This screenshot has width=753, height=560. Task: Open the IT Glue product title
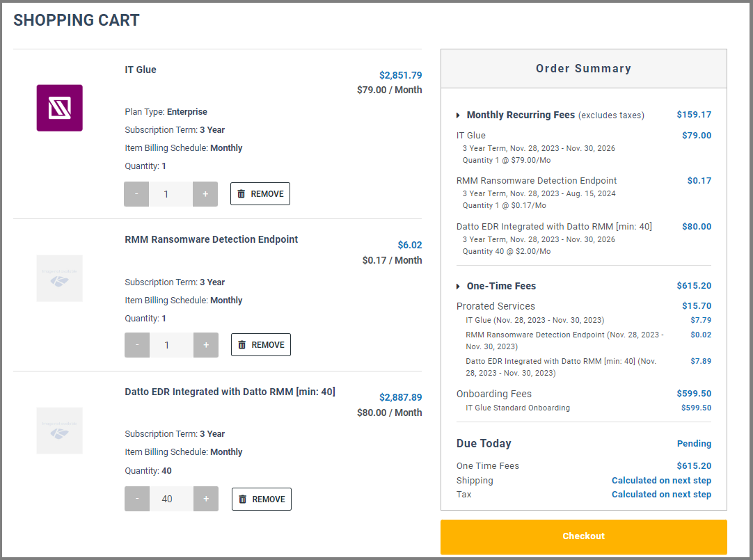coord(141,70)
